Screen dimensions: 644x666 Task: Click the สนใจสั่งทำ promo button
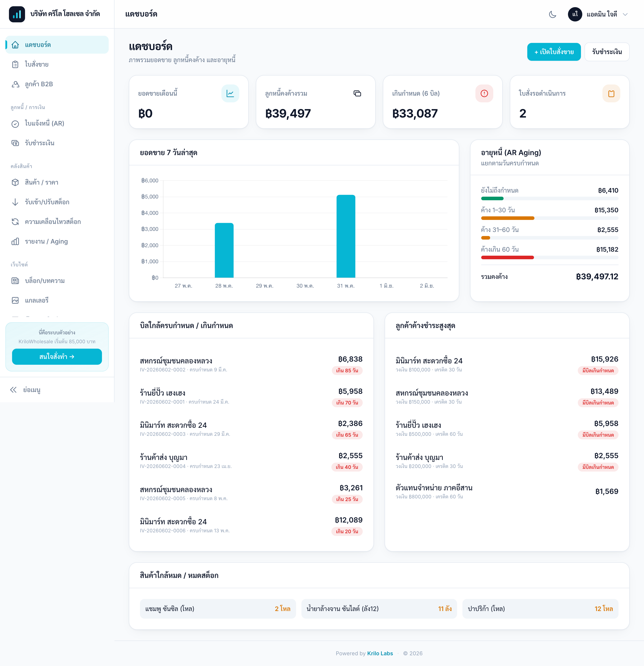coord(57,356)
